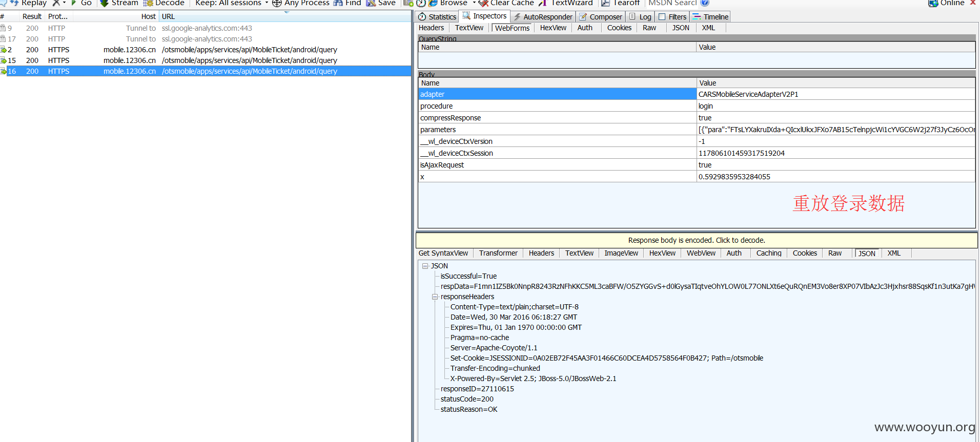Open the TextWizard tool

(x=565, y=3)
